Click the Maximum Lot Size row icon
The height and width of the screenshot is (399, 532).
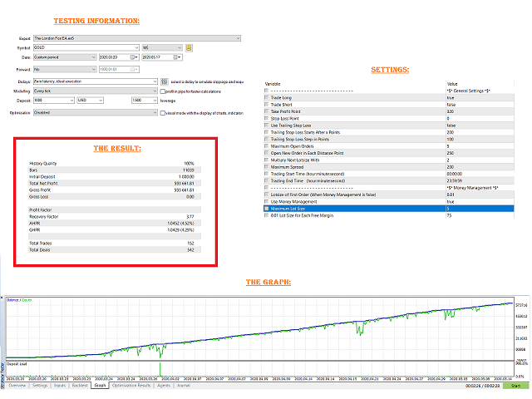pyautogui.click(x=266, y=209)
